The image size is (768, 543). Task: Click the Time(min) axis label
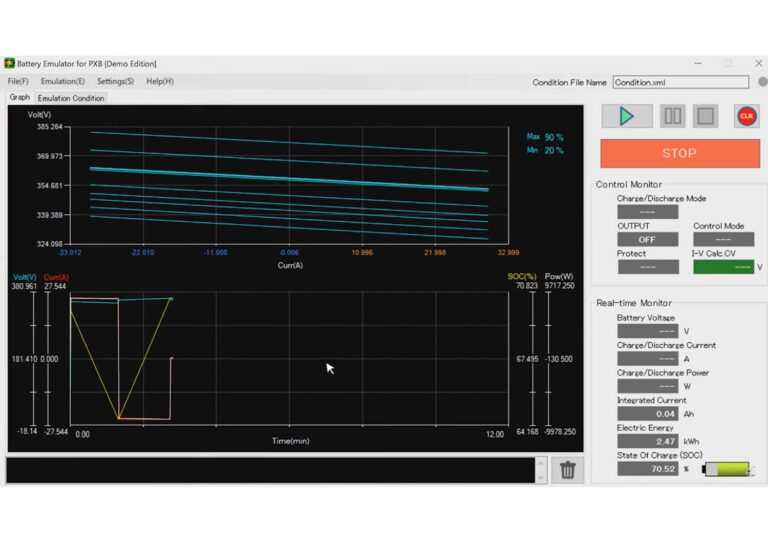290,441
